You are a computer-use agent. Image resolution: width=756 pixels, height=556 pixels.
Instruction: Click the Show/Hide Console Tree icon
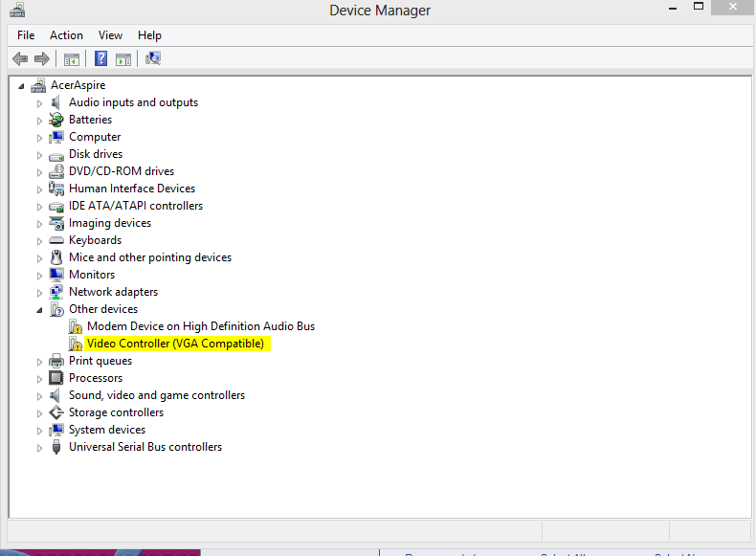click(72, 59)
